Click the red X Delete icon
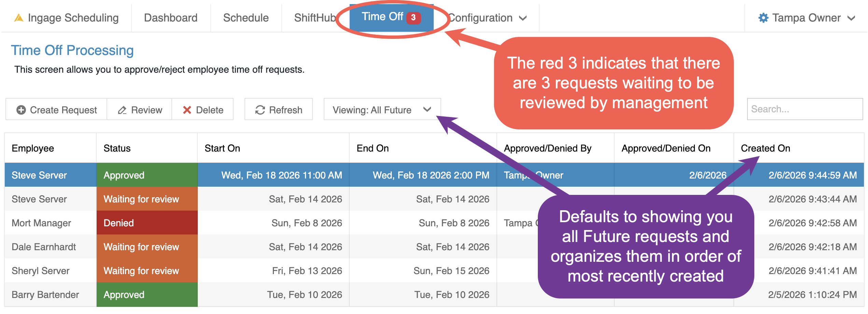This screenshot has height=314, width=868. [x=187, y=110]
